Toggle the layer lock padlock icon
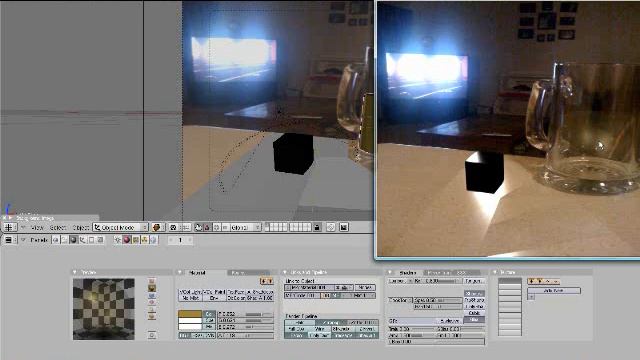640x360 pixels. [317, 227]
